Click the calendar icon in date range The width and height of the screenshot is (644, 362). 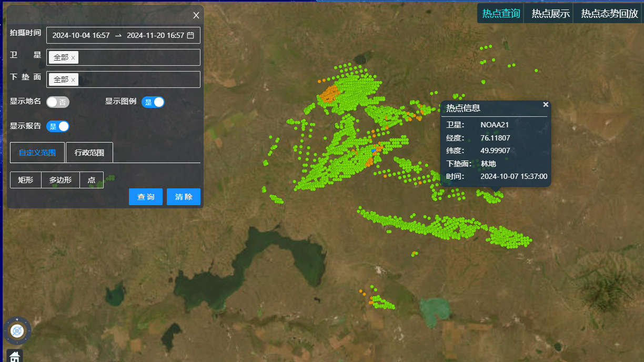coord(190,35)
